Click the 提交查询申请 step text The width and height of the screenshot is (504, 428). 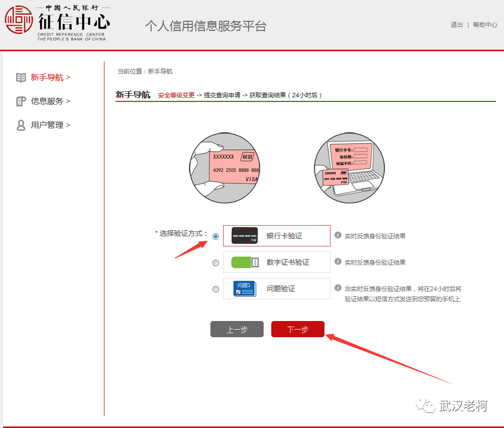point(222,95)
